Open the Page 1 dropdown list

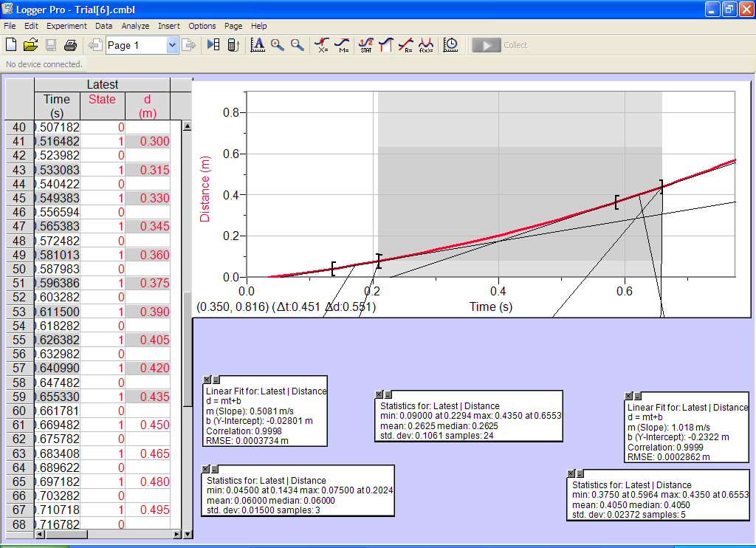(172, 45)
